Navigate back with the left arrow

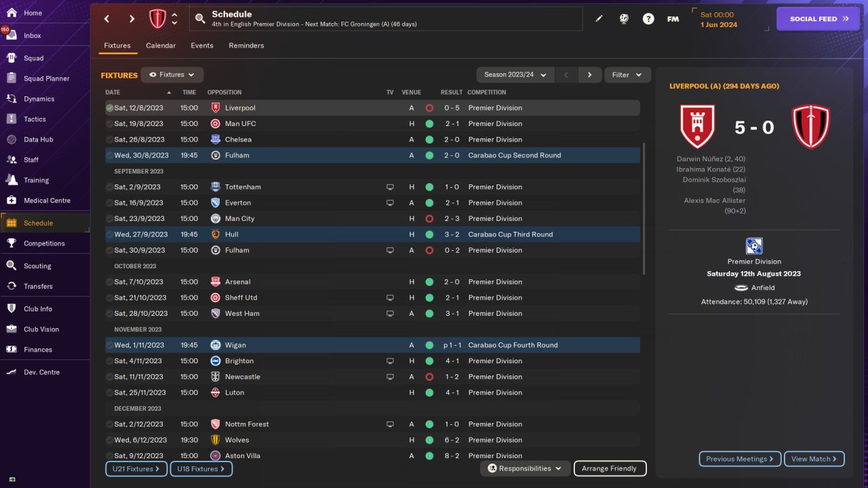point(106,19)
